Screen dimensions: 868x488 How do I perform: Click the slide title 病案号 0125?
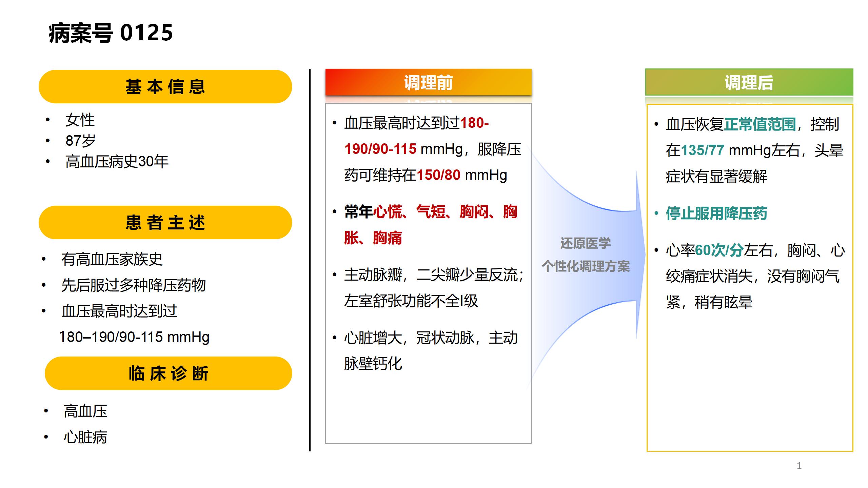[111, 33]
